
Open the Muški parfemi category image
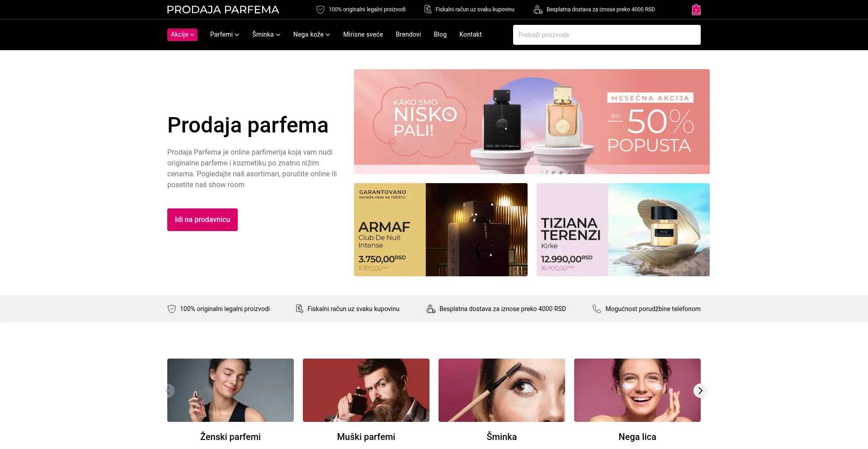366,390
